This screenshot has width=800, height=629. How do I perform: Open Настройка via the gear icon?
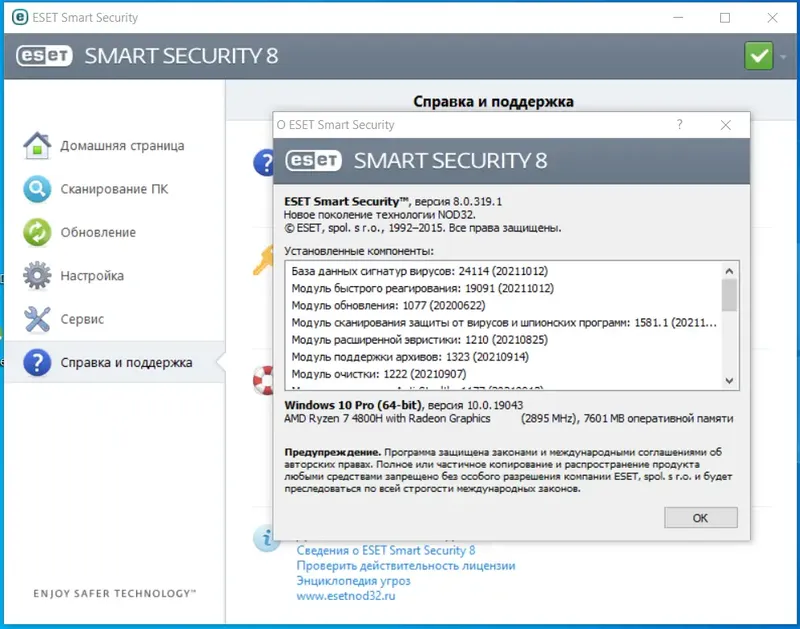[x=37, y=275]
